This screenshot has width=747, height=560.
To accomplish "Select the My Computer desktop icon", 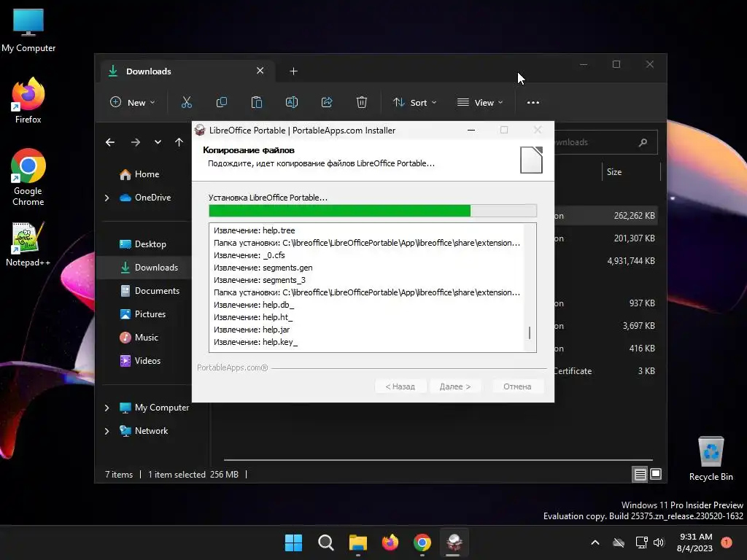I will tap(28, 31).
